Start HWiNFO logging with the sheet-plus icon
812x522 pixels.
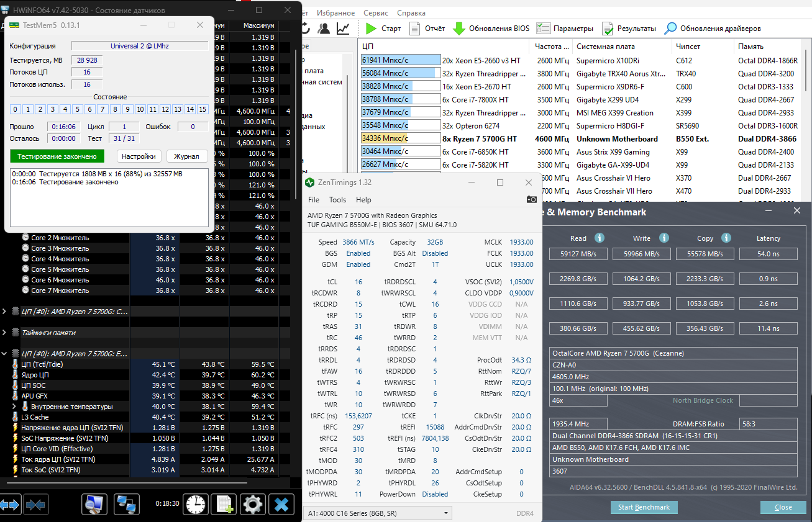point(224,504)
